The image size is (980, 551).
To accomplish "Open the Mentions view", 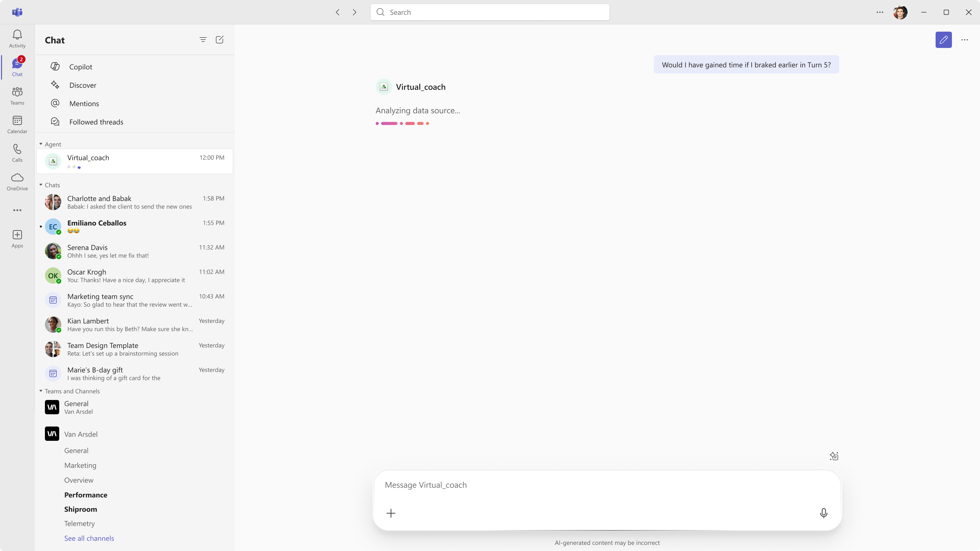I will 84,103.
